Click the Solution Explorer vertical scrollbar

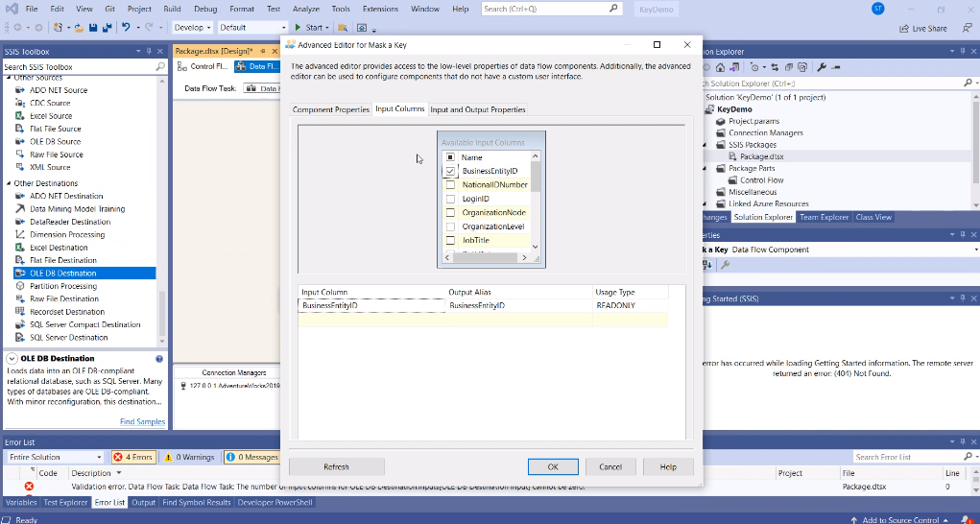pos(975,150)
